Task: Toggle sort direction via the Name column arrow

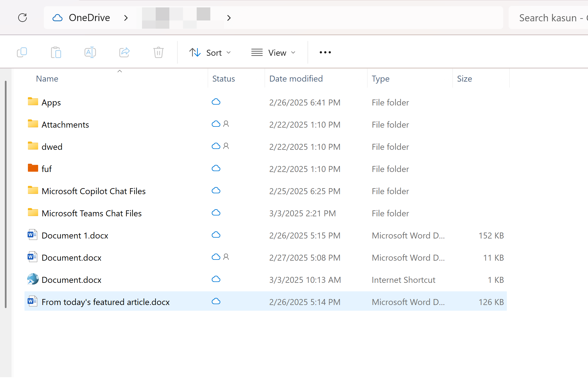Action: click(x=120, y=71)
